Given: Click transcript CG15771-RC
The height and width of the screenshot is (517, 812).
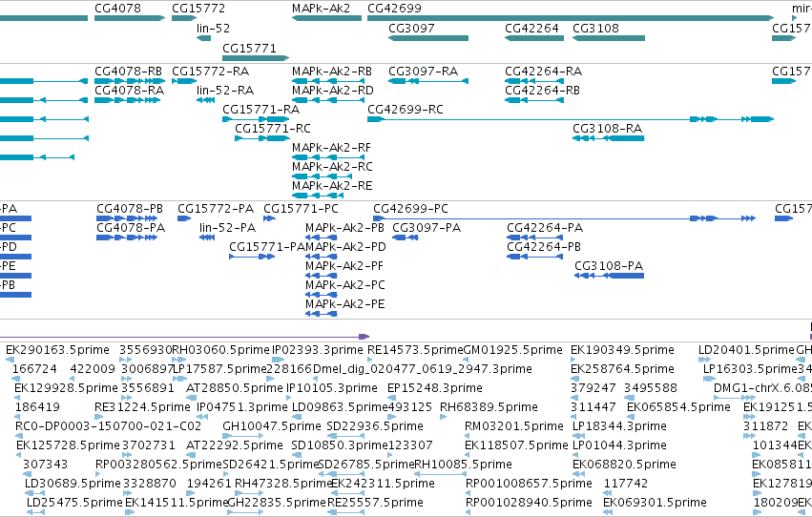Looking at the screenshot, I should [272, 129].
